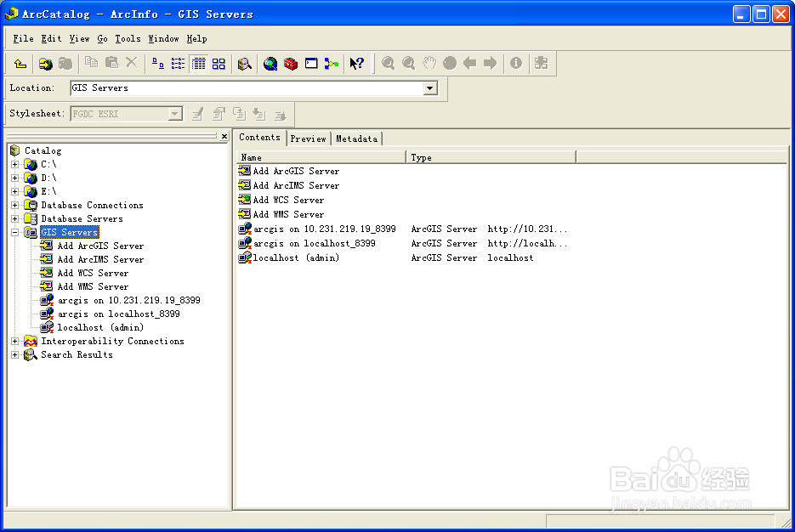Click the Connect To Folder icon
Viewport: 795px width, 532px height.
click(46, 64)
